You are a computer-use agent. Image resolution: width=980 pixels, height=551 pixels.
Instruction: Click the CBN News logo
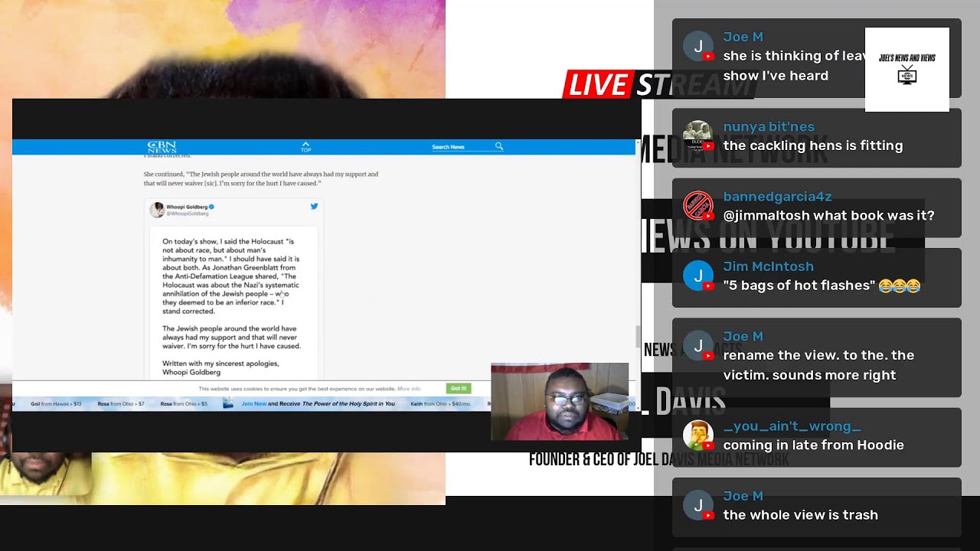click(162, 147)
